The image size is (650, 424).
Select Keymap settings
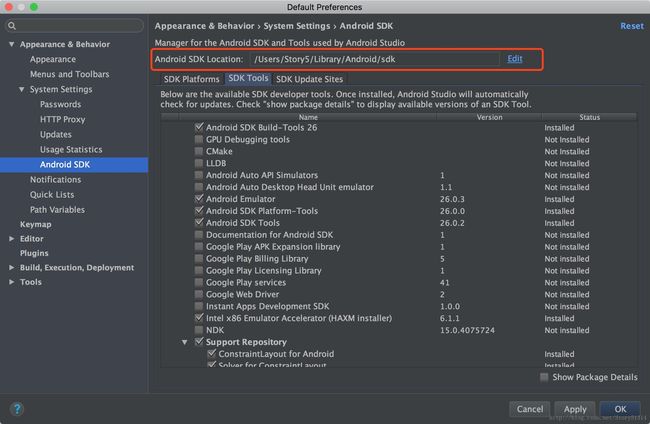click(x=36, y=224)
